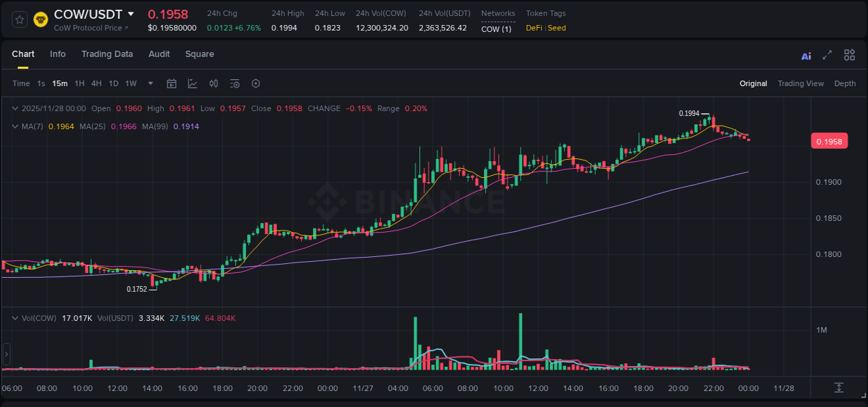This screenshot has height=407, width=868.
Task: Switch to the Trading Data tab
Action: (x=107, y=54)
